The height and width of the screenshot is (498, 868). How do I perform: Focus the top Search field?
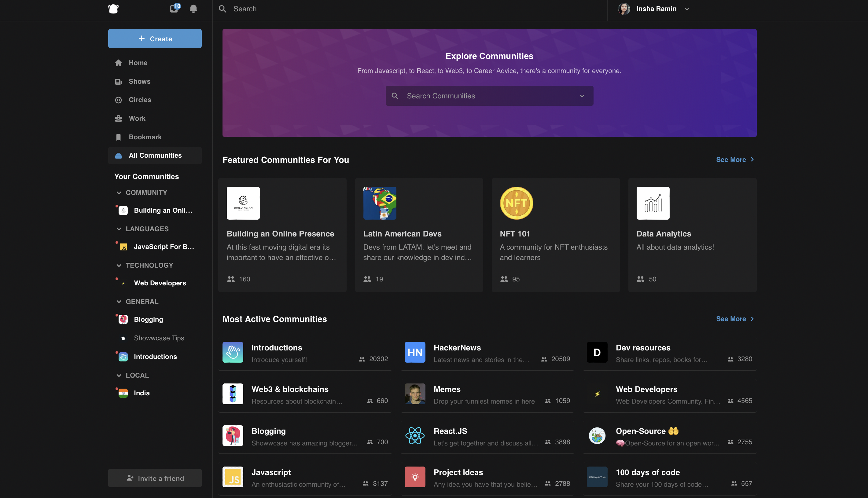[x=410, y=9]
